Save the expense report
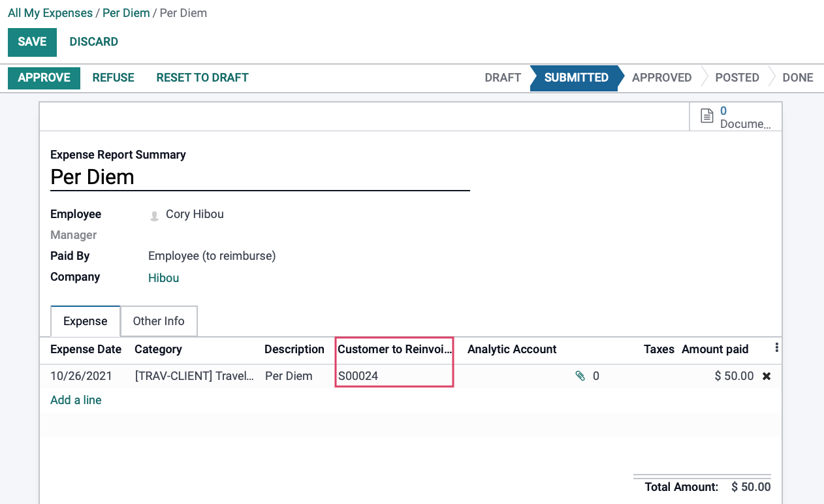The image size is (824, 504). 32,42
